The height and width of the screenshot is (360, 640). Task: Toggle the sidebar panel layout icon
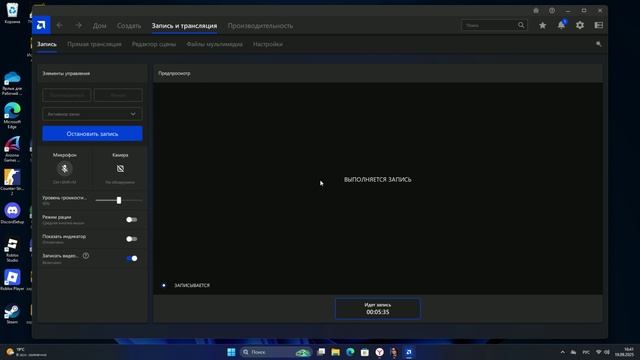click(x=599, y=25)
